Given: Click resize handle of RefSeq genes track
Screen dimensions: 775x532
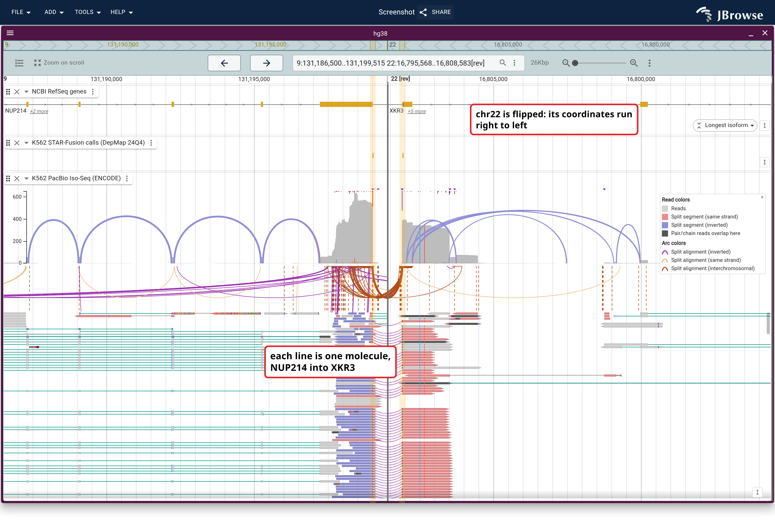Looking at the screenshot, I should click(764, 126).
